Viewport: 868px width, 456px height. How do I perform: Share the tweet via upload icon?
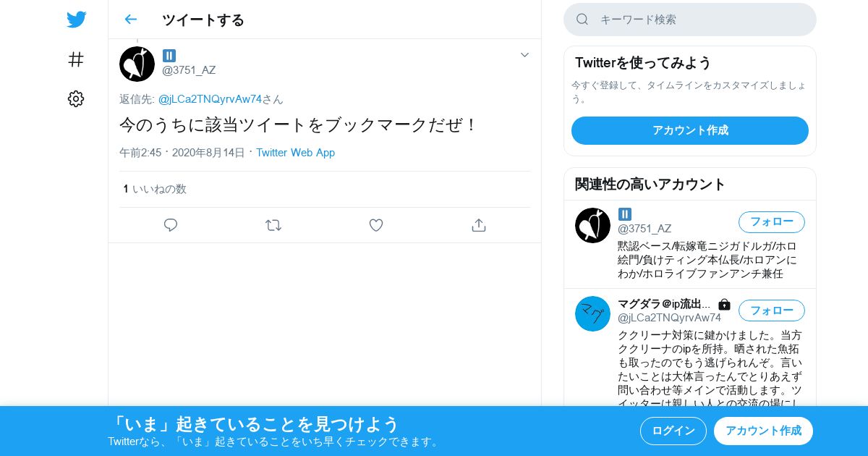478,225
